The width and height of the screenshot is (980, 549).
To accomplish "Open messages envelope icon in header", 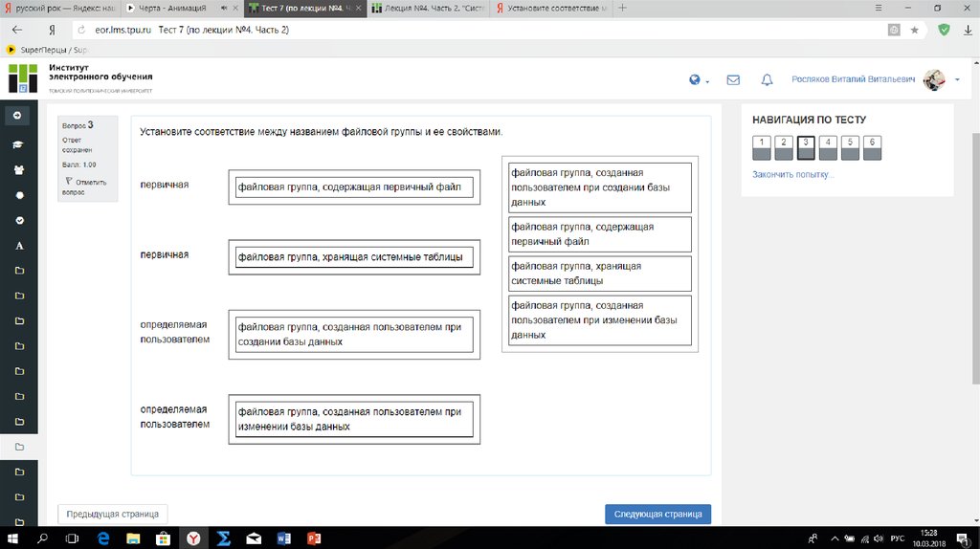I will click(x=733, y=80).
